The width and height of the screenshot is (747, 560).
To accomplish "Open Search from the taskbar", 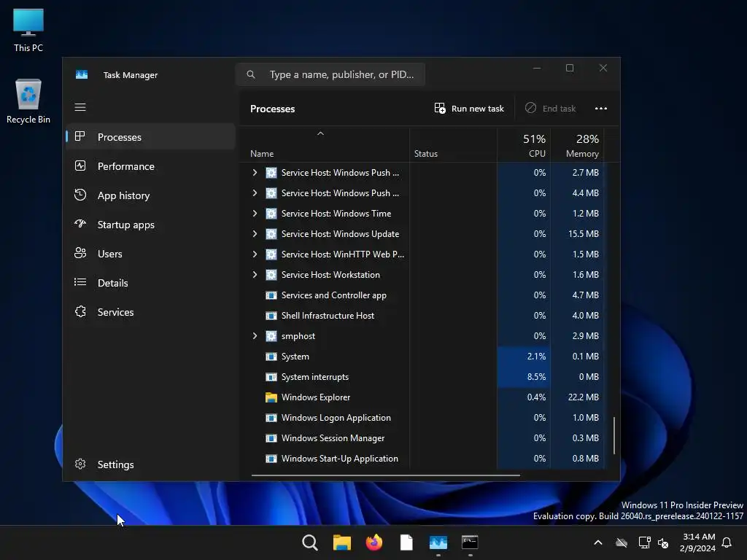I will click(x=309, y=542).
